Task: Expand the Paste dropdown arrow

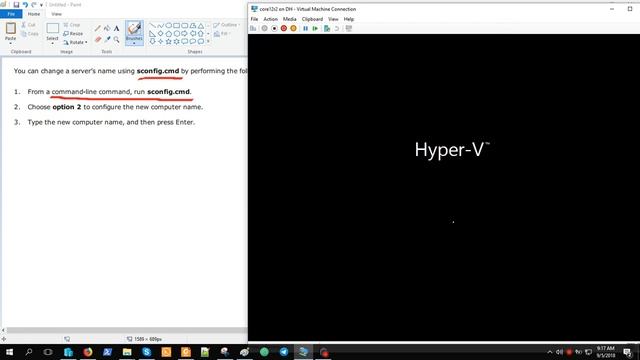Action: coord(11,43)
